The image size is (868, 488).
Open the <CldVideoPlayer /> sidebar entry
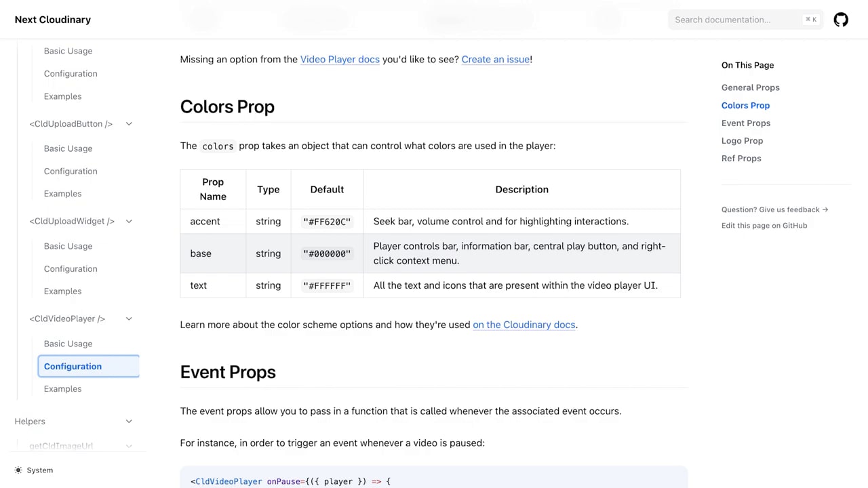tap(67, 319)
